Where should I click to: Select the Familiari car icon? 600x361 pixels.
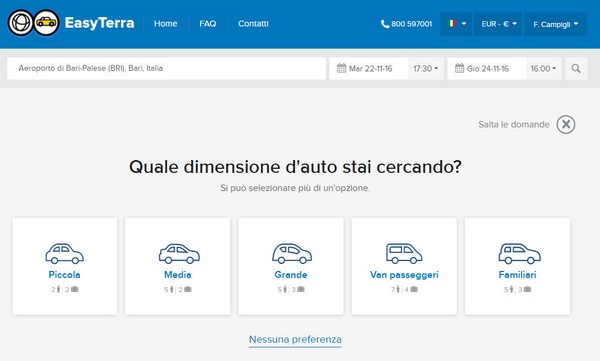point(519,253)
